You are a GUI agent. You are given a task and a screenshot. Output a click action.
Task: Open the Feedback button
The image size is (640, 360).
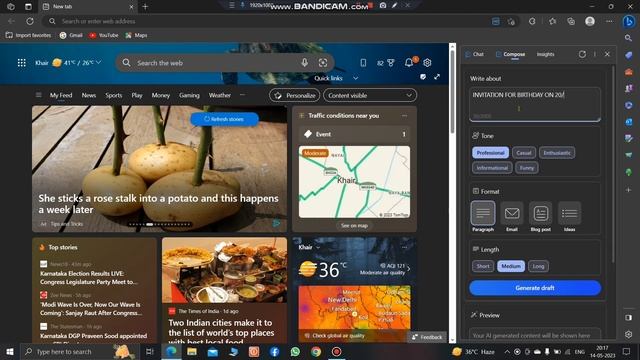pyautogui.click(x=427, y=337)
